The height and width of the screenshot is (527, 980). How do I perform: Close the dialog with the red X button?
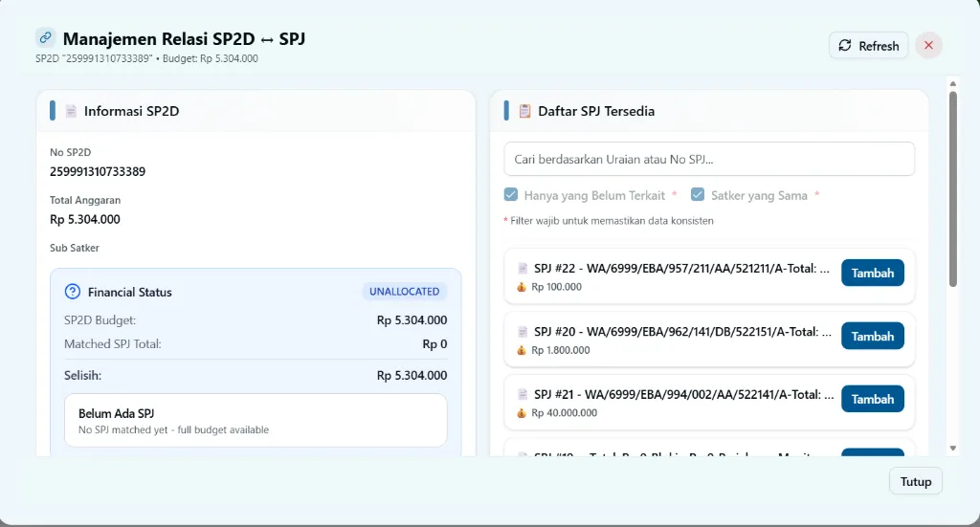pyautogui.click(x=928, y=45)
